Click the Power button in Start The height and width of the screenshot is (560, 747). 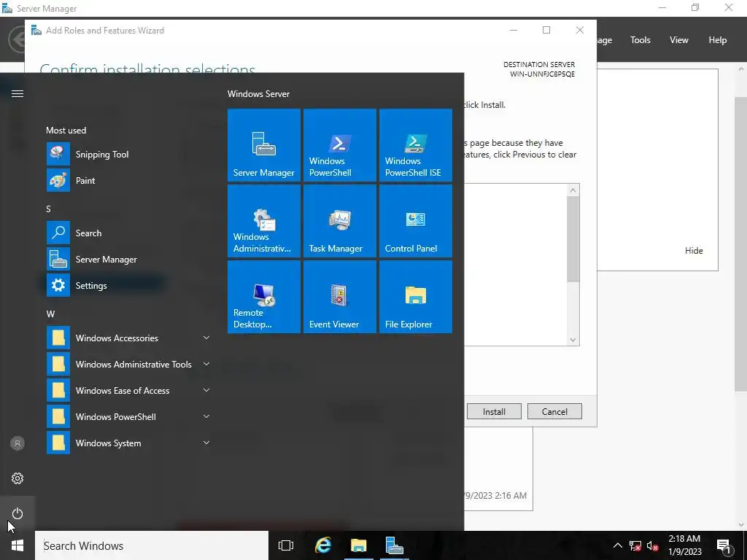[x=18, y=513]
